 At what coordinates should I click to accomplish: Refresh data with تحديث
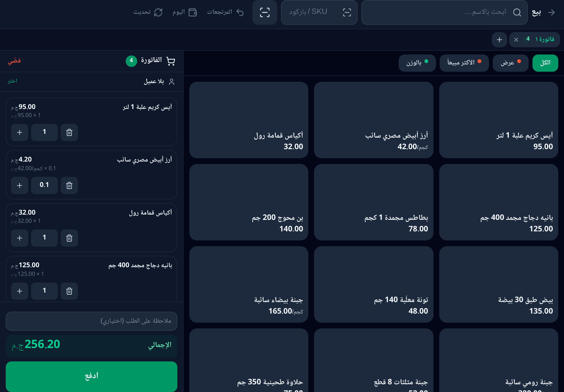click(x=148, y=12)
